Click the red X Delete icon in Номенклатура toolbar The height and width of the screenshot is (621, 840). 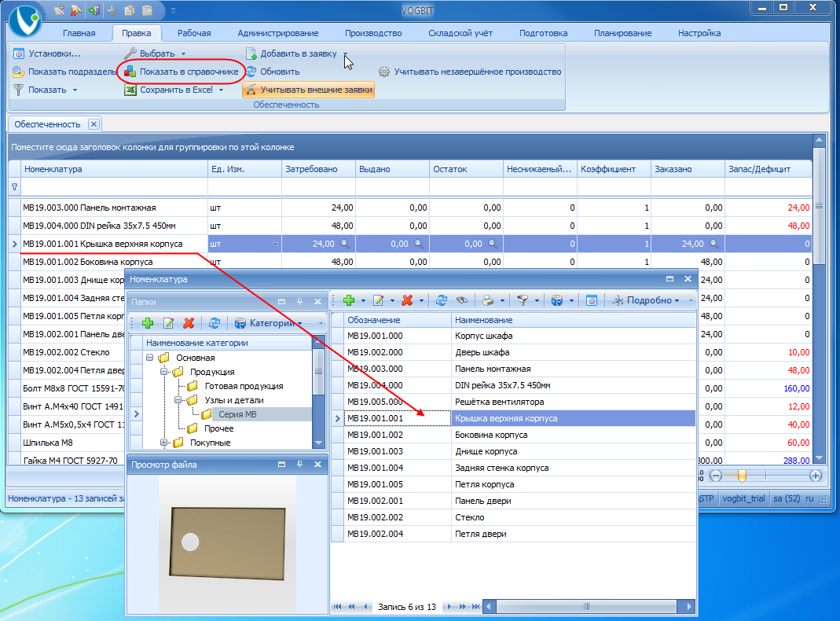click(x=407, y=300)
